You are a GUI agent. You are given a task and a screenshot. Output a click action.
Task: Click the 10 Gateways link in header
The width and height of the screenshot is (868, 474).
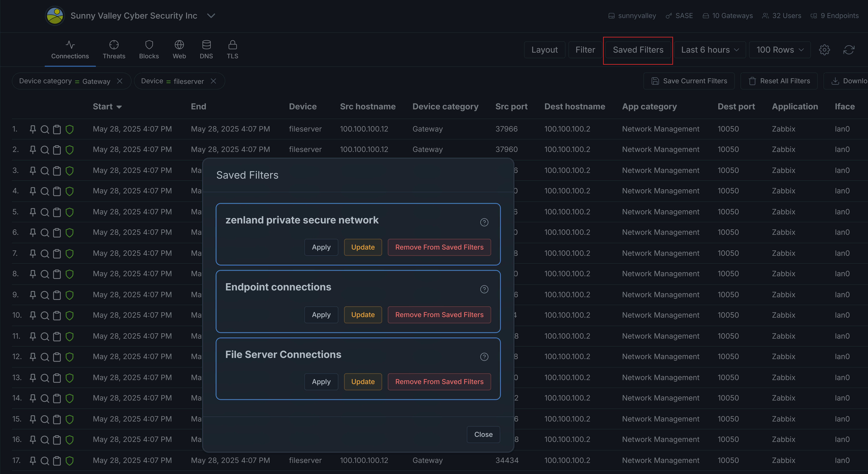(x=728, y=16)
